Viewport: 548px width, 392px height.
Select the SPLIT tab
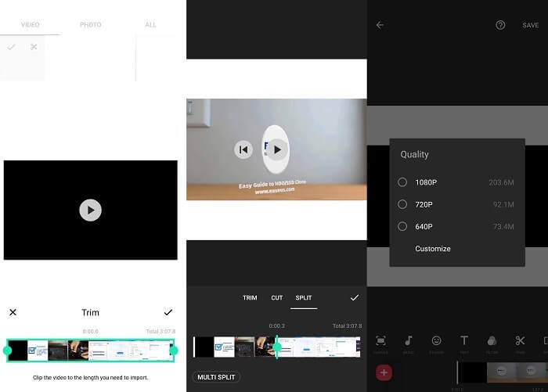(304, 297)
